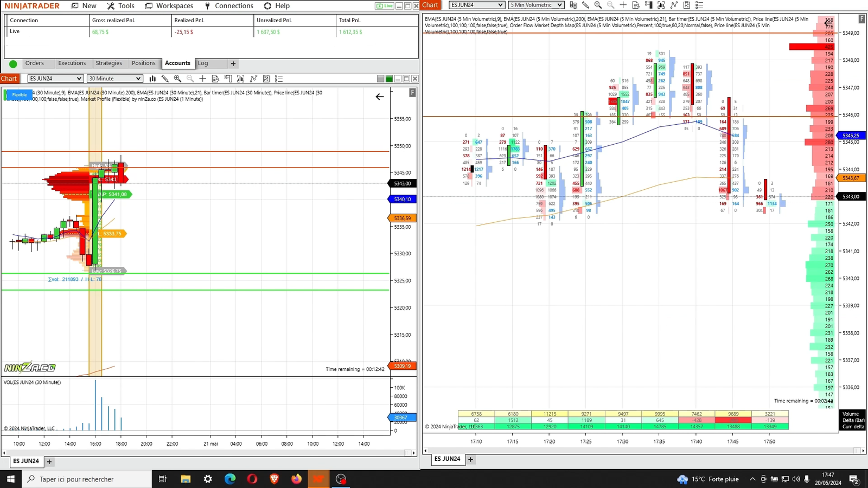Click the 5345,25 price marker on Volumetric chart axis
Screen dimensions: 868x488
pyautogui.click(x=852, y=136)
